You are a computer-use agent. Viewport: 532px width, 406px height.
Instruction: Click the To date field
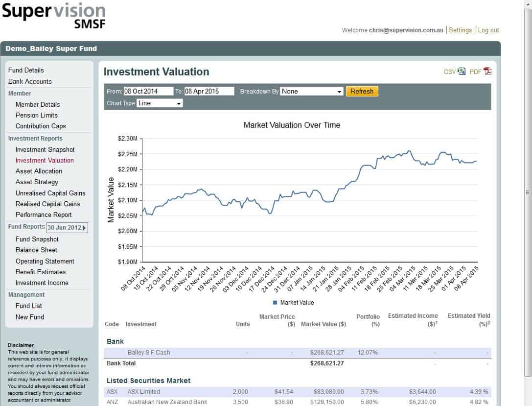(x=209, y=92)
